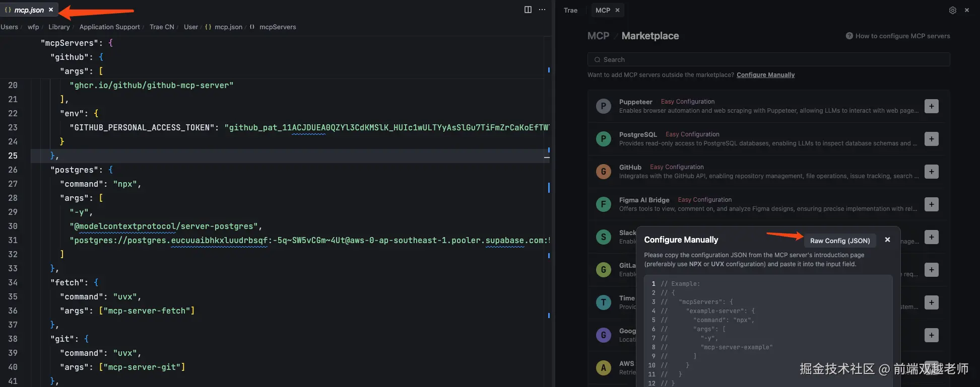This screenshot has width=980, height=387.
Task: Click the "postgres" key in the editor
Action: pyautogui.click(x=74, y=170)
